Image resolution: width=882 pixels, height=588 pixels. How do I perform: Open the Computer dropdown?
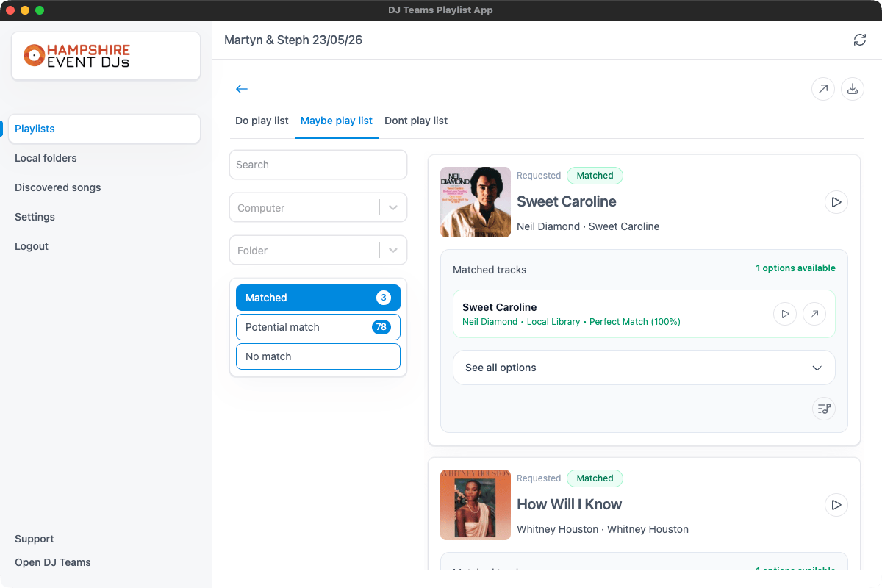(318, 207)
